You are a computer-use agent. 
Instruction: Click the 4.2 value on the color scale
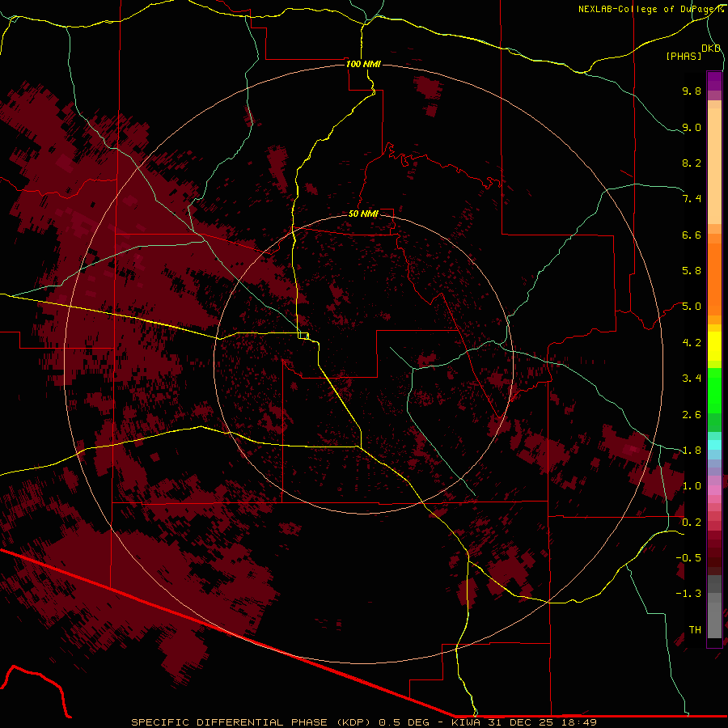(x=692, y=343)
